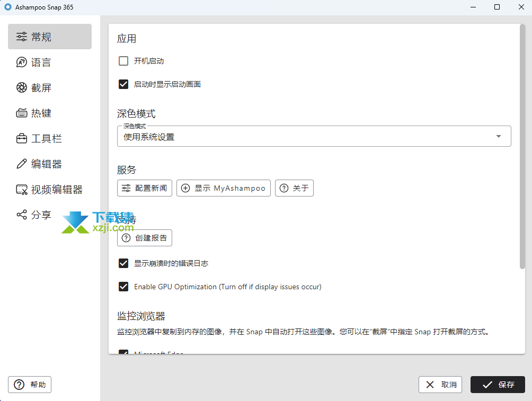This screenshot has height=401, width=532.
Task: Click the plus icon in 显示 MyAshampoo
Action: (x=185, y=188)
